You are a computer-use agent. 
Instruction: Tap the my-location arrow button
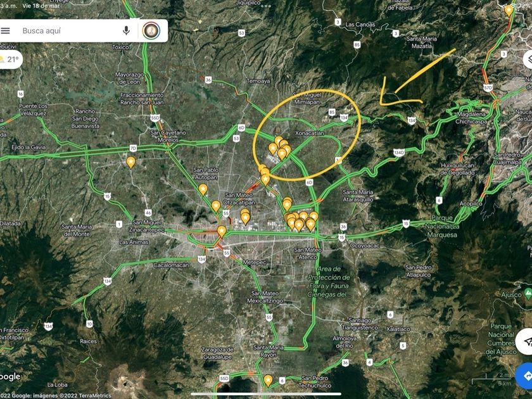point(525,341)
